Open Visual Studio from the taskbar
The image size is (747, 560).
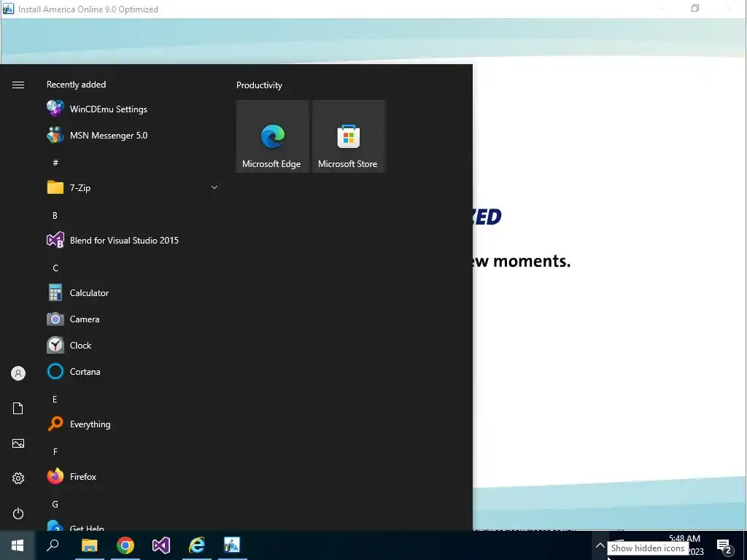(x=161, y=545)
